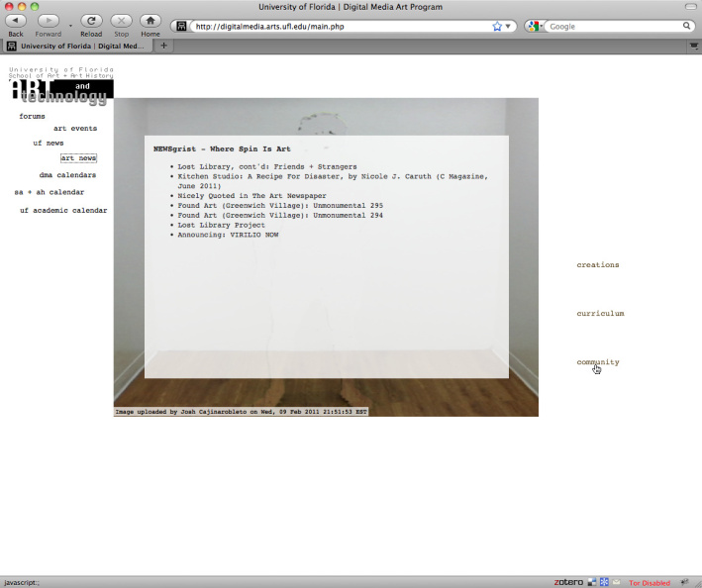Open the list all tabs button
The width and height of the screenshot is (702, 588).
(x=694, y=46)
